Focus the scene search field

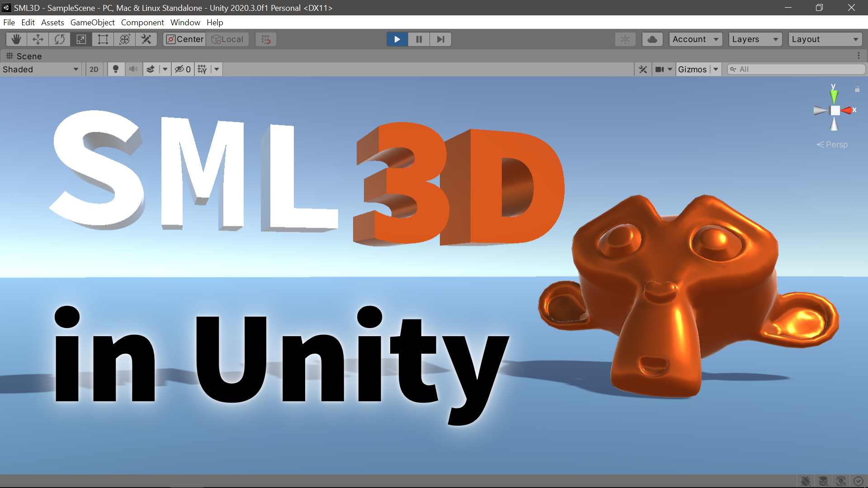pos(796,69)
